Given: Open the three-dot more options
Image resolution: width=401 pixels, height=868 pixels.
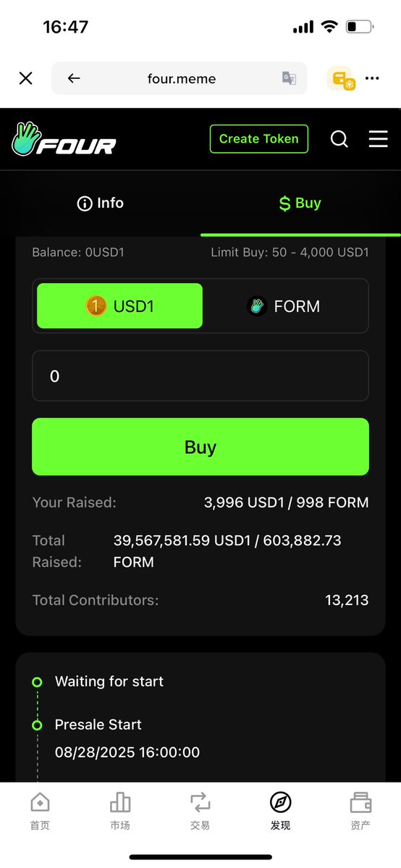Looking at the screenshot, I should coord(372,78).
